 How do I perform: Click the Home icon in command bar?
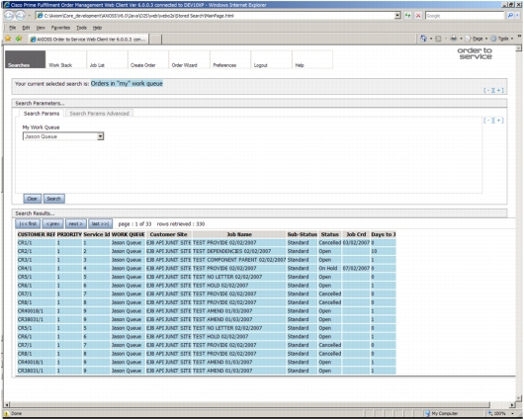point(423,39)
